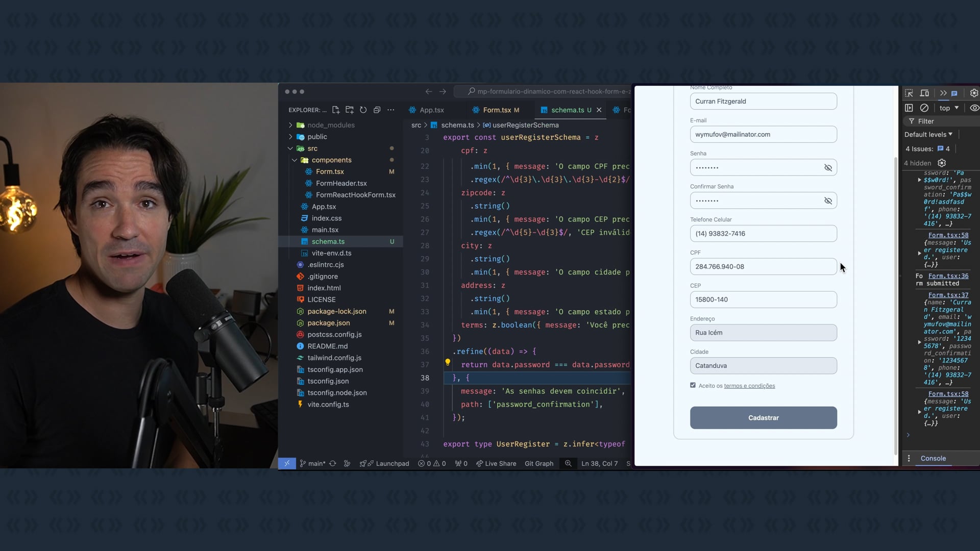Switch to the Form.tsx editor tab

click(x=497, y=110)
